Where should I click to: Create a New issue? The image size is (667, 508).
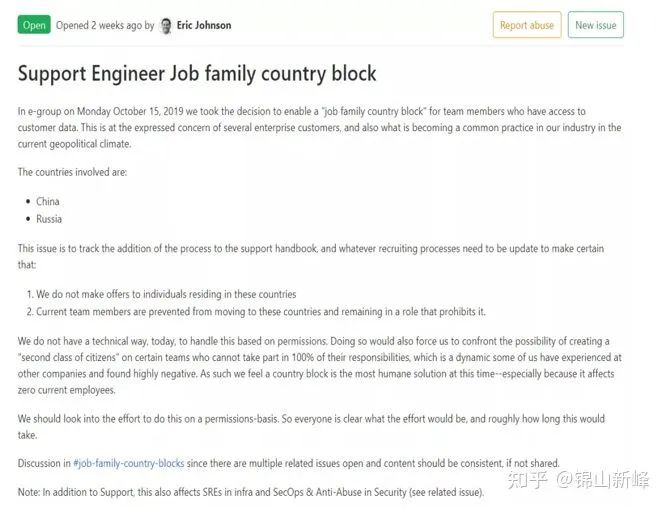596,25
